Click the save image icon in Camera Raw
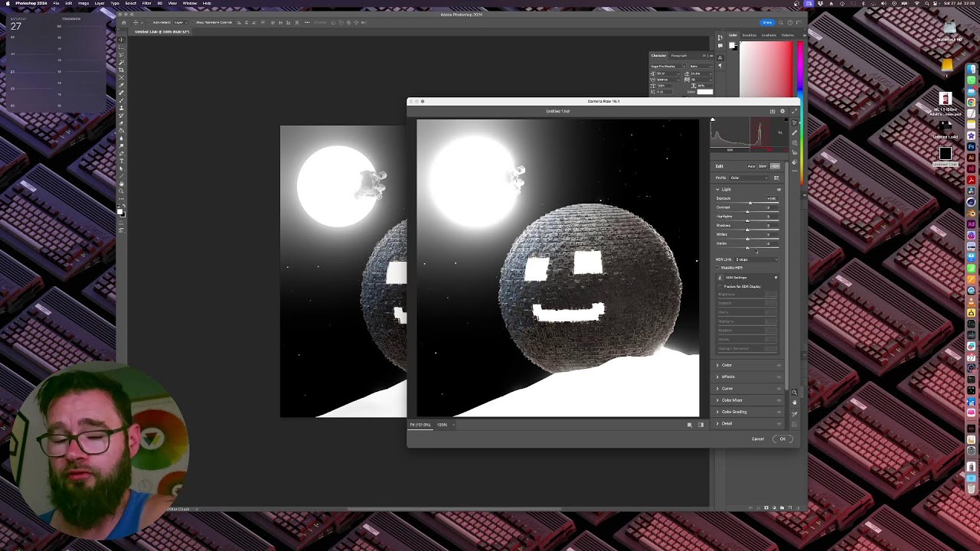 [773, 112]
